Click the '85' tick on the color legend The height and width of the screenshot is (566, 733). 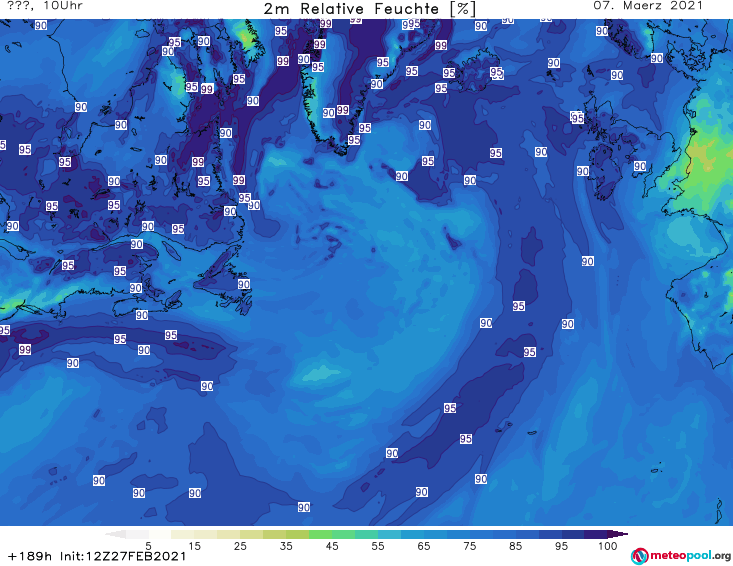click(515, 546)
